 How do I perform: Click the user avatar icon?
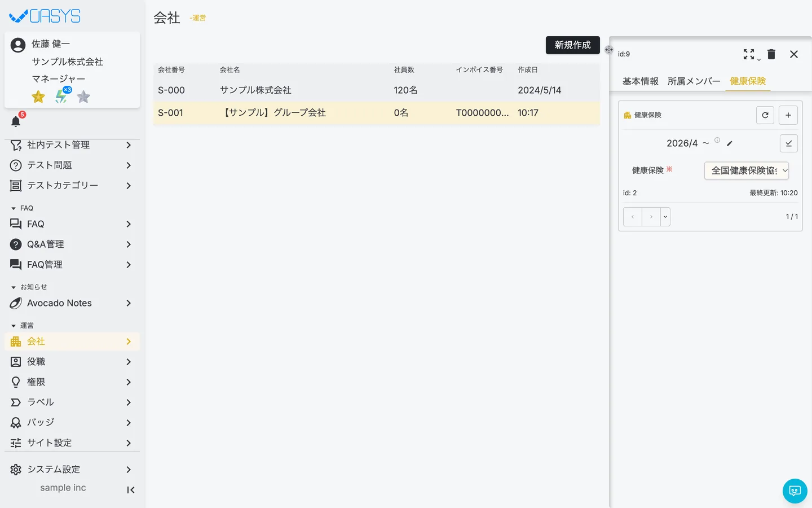[x=18, y=45]
